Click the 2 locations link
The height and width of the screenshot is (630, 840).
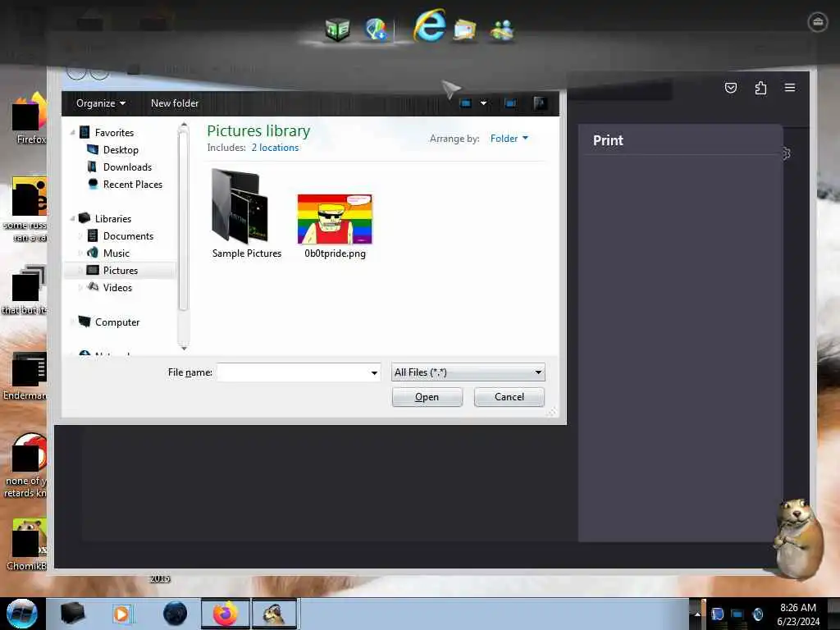point(275,148)
